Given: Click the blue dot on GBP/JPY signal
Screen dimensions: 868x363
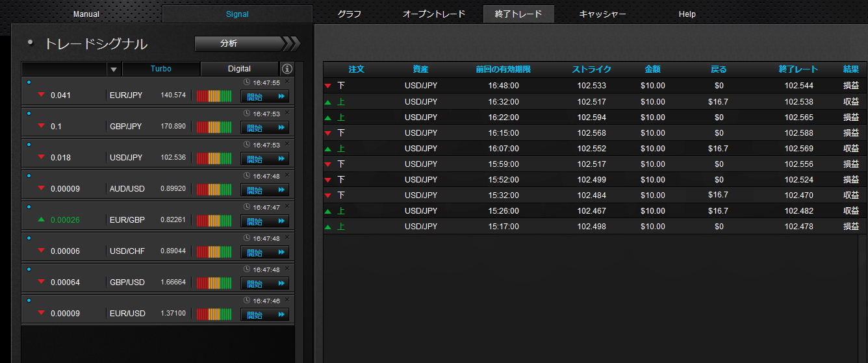Looking at the screenshot, I should click(x=29, y=114).
